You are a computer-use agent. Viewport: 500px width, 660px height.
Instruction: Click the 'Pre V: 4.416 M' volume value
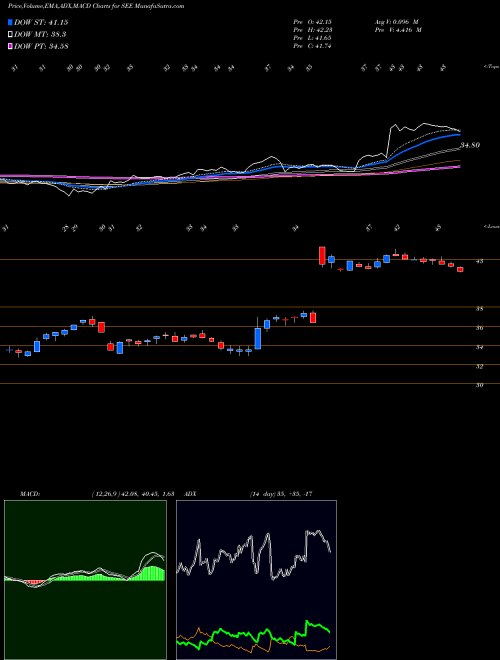[397, 30]
